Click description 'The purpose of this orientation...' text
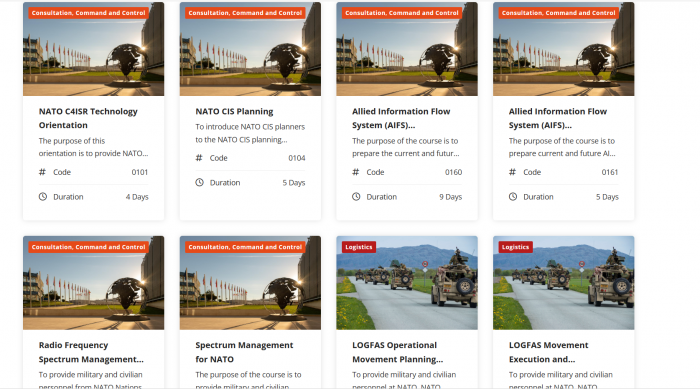Image resolution: width=700 pixels, height=389 pixels. point(93,147)
